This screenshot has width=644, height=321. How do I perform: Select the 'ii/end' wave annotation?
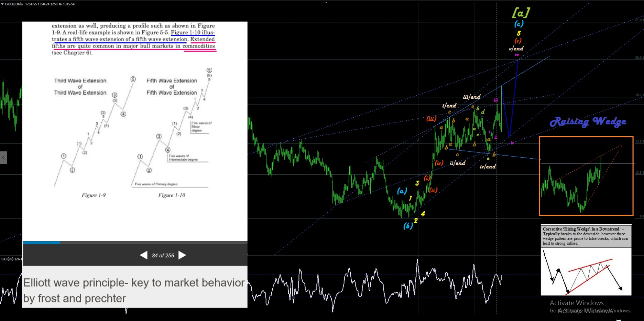(x=457, y=163)
